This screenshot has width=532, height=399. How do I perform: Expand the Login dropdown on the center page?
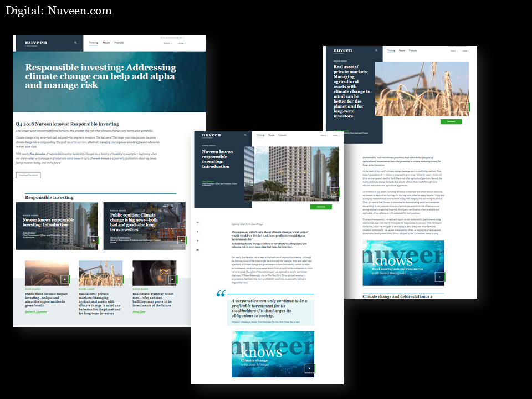[x=336, y=135]
